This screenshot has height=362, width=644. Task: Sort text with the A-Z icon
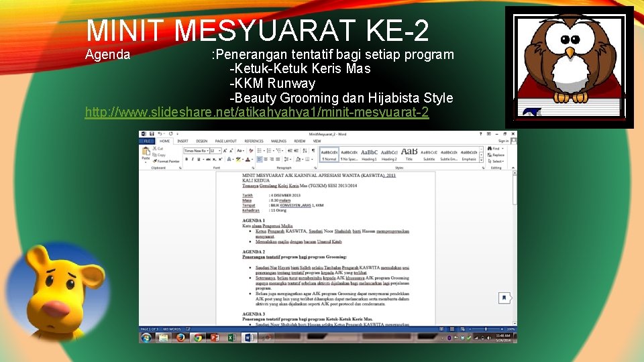tap(305, 151)
